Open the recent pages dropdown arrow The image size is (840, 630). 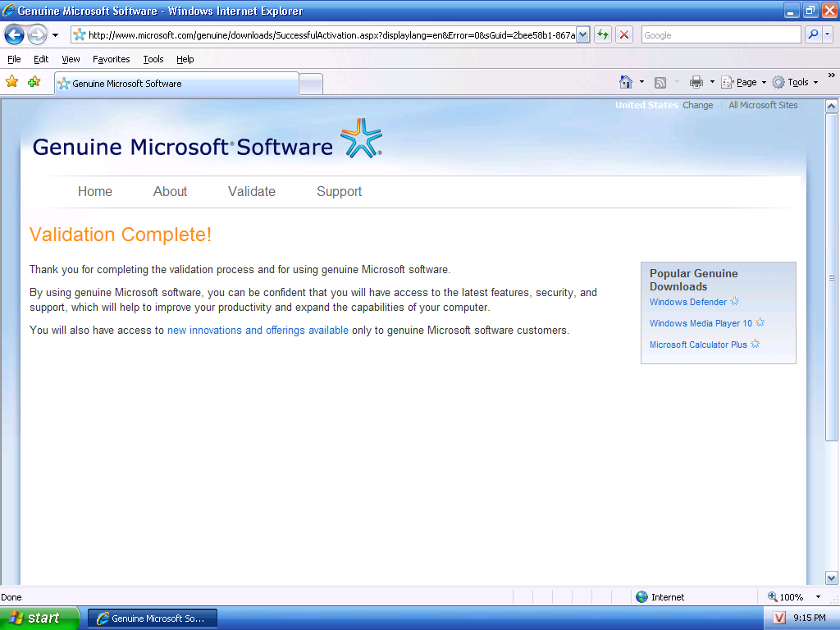click(55, 35)
